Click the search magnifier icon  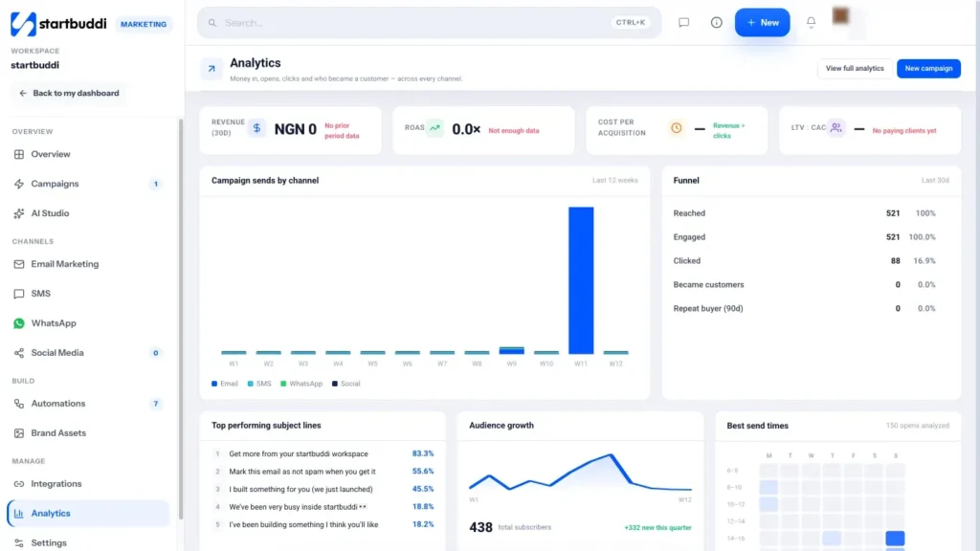[212, 23]
